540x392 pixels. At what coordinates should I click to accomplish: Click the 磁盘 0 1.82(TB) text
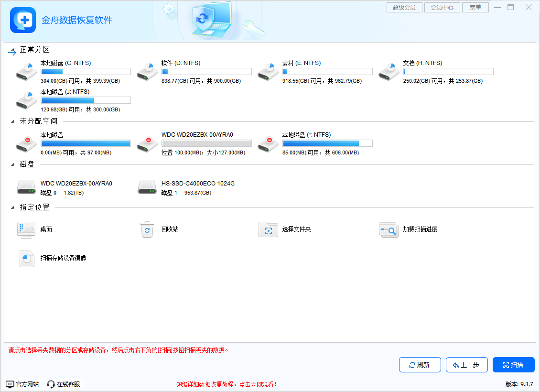pyautogui.click(x=62, y=193)
